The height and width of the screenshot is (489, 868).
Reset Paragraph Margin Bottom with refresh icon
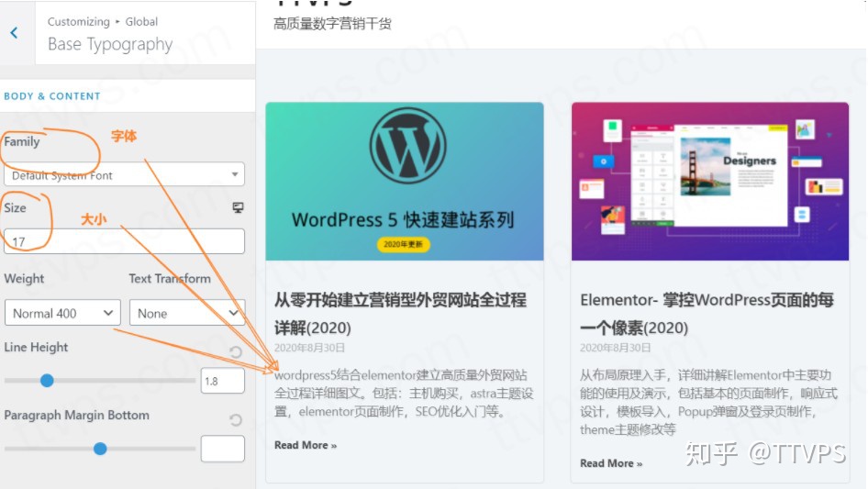pyautogui.click(x=236, y=420)
